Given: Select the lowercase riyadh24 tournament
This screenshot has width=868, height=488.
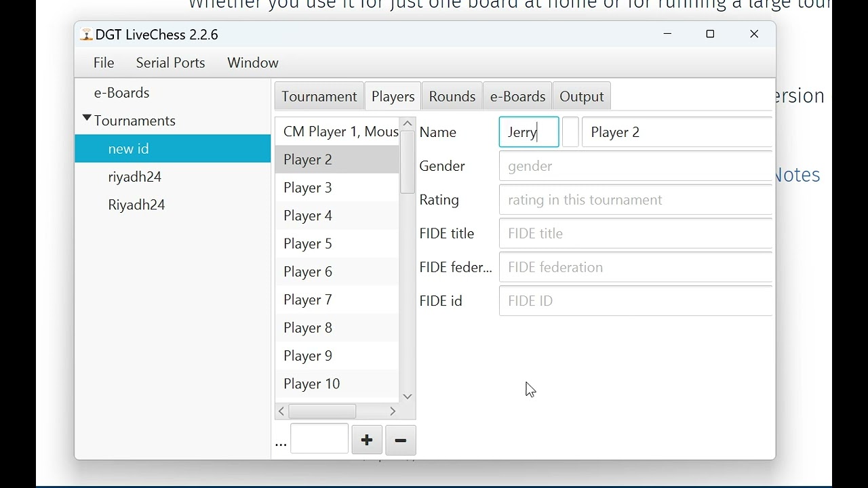Looking at the screenshot, I should (173, 177).
